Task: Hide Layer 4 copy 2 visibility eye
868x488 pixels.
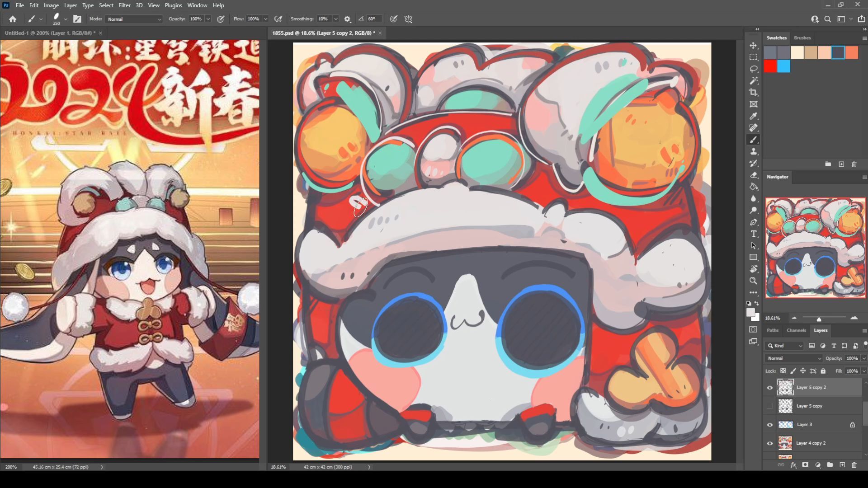Action: 770,443
